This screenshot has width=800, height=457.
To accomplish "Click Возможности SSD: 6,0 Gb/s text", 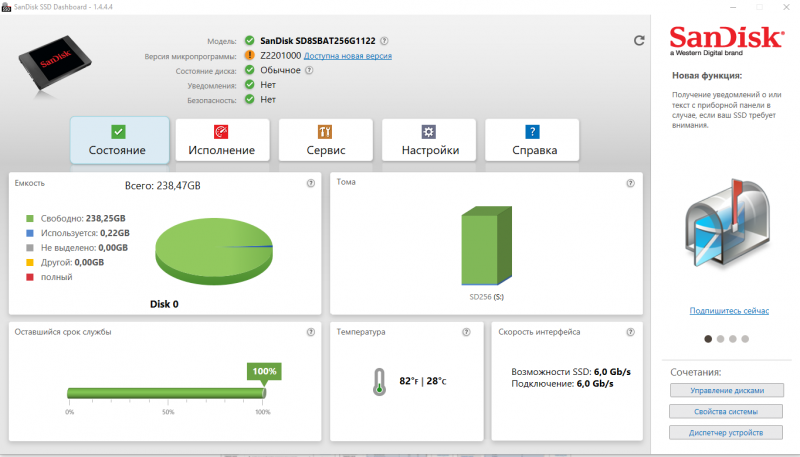I will click(x=571, y=372).
